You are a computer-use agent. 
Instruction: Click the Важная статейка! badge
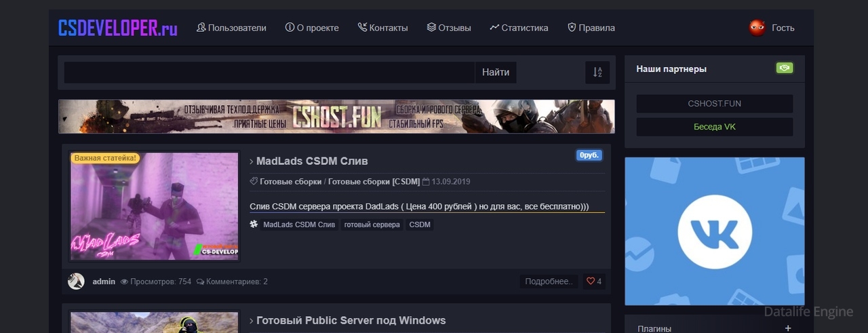pyautogui.click(x=105, y=158)
